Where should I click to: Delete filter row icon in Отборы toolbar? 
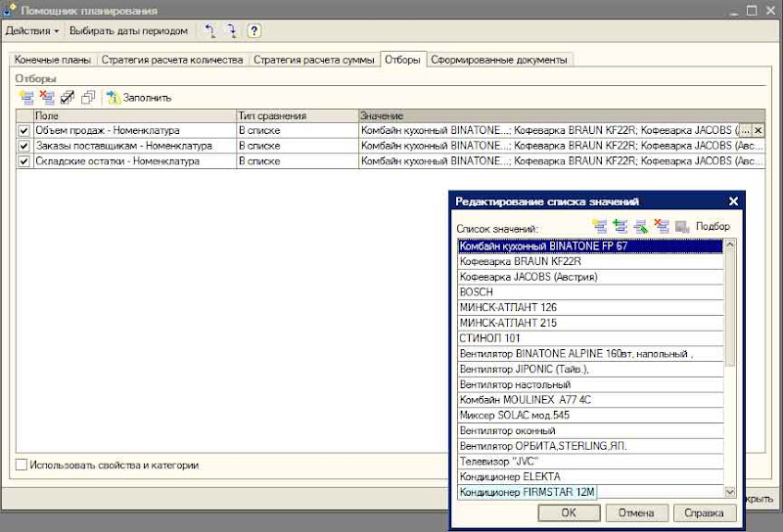click(x=47, y=98)
